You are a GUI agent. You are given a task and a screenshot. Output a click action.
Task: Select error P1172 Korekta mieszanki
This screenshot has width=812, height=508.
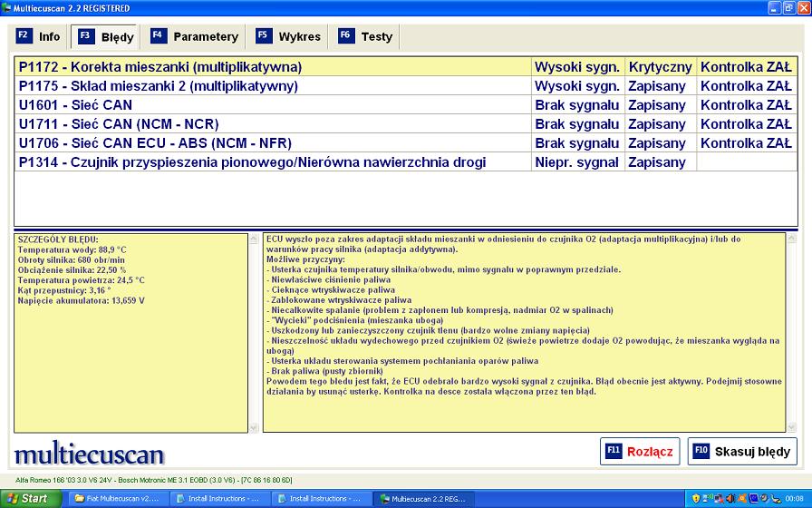(405, 67)
